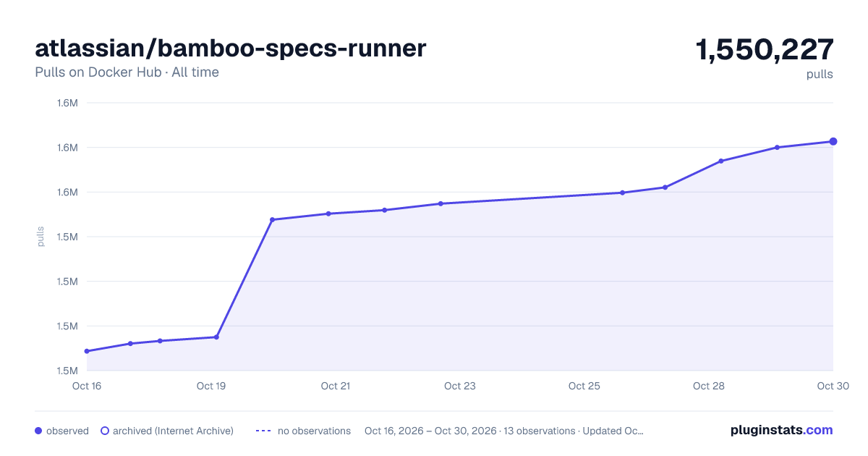Click the 'no observations' legend text
The width and height of the screenshot is (868, 456).
point(314,431)
